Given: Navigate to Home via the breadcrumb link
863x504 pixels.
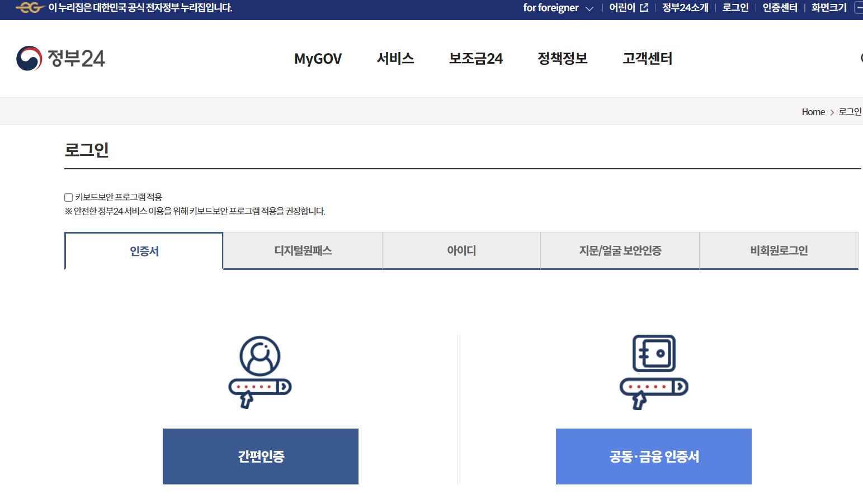Looking at the screenshot, I should (x=813, y=111).
